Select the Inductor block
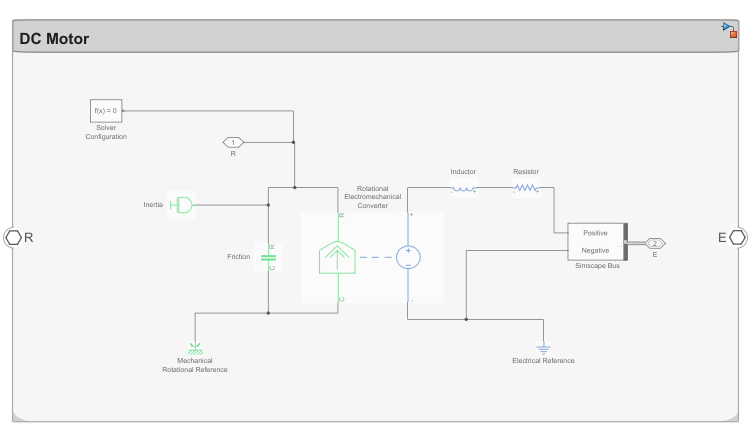Image resolution: width=755 pixels, height=432 pixels. 463,188
